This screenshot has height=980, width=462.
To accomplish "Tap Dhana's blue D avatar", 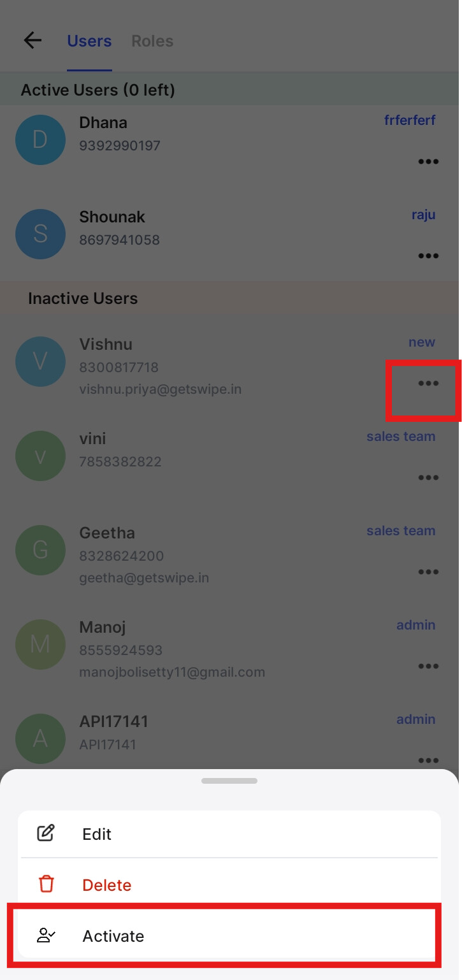I will pos(40,140).
